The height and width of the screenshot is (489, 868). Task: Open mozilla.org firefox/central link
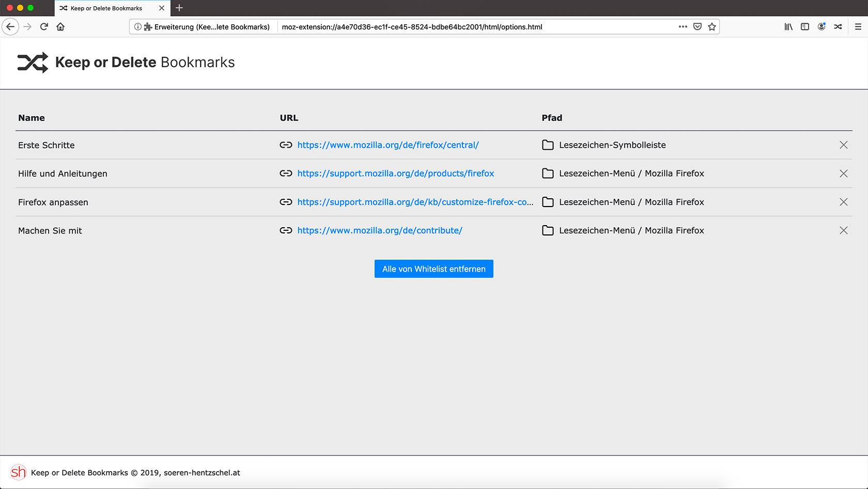tap(388, 145)
